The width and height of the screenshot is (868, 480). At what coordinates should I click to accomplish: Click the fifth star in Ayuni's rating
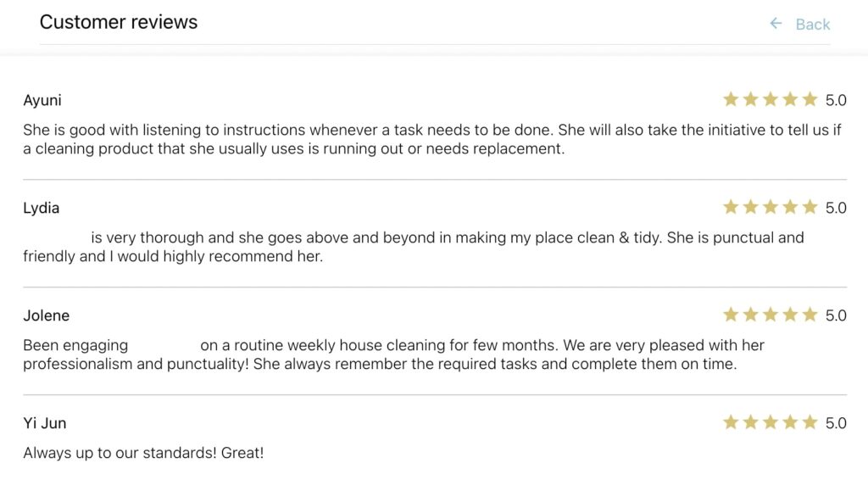[x=810, y=99]
